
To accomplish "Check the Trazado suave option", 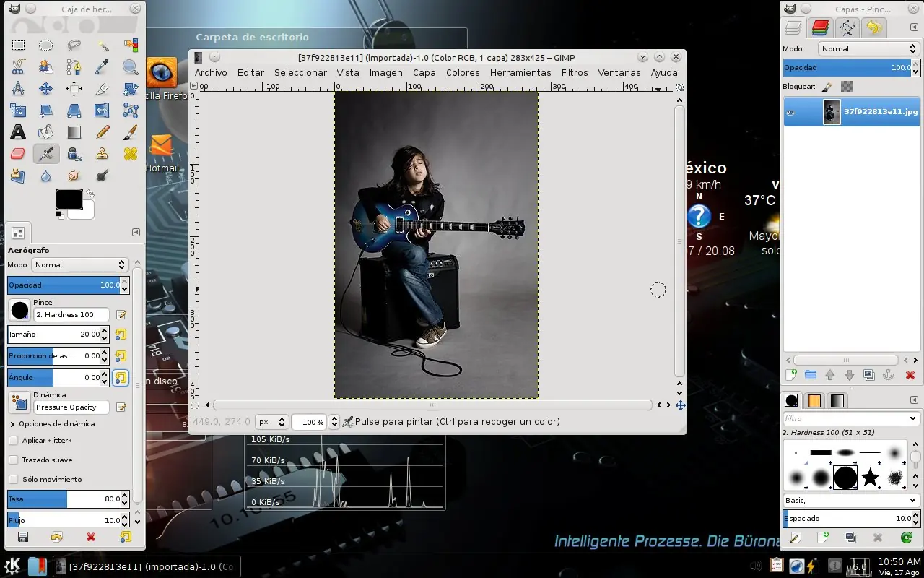I will [x=13, y=460].
